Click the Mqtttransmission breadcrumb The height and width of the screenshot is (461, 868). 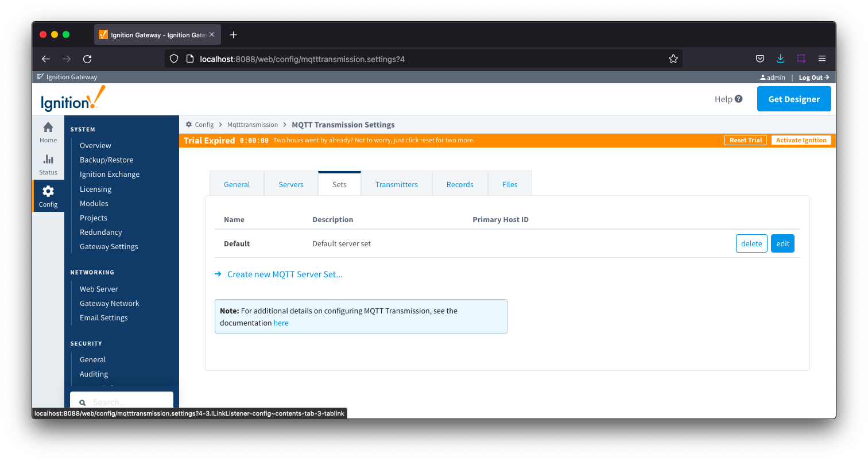(x=253, y=125)
